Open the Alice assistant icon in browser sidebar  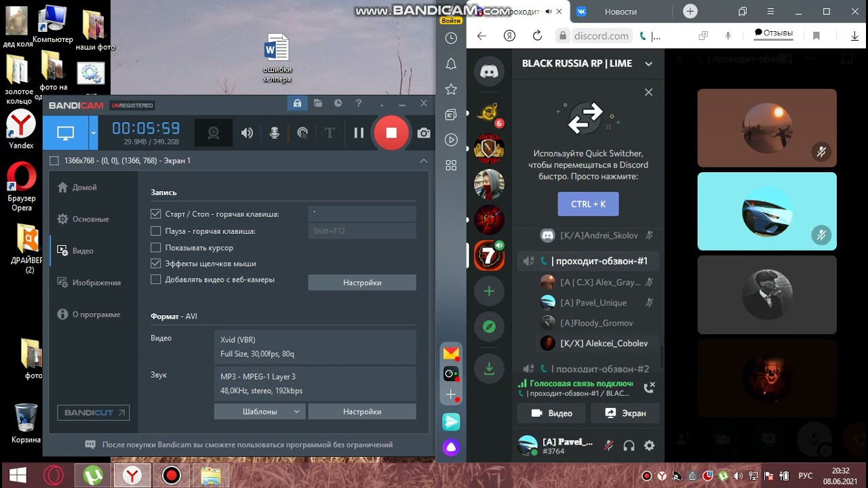click(x=451, y=447)
